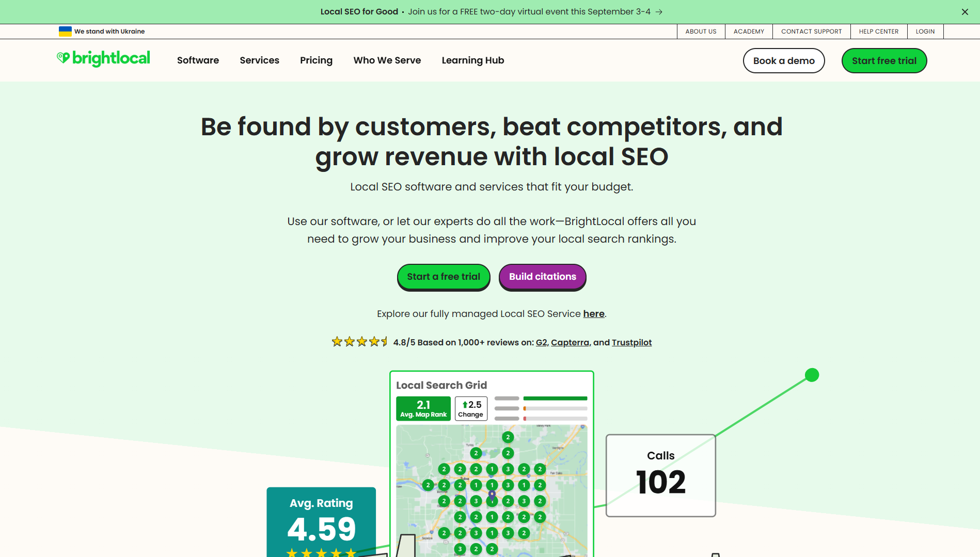Click the 'here' Local SEO Service link
980x557 pixels.
pyautogui.click(x=594, y=314)
